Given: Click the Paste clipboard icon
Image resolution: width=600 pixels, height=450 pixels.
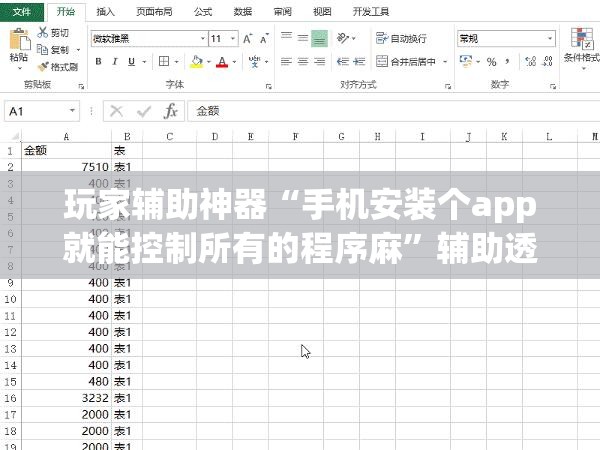Looking at the screenshot, I should pos(19,39).
